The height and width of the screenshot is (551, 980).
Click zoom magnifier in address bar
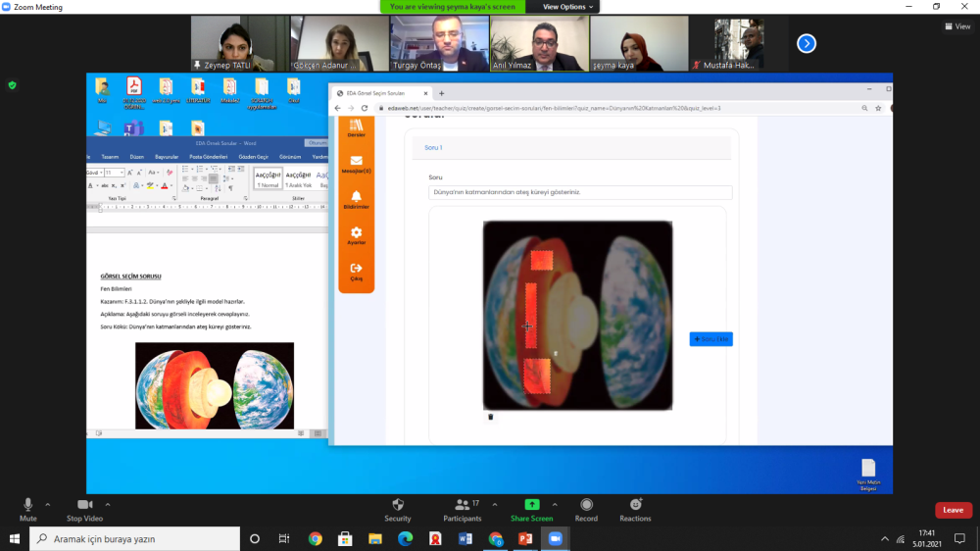[x=864, y=108]
